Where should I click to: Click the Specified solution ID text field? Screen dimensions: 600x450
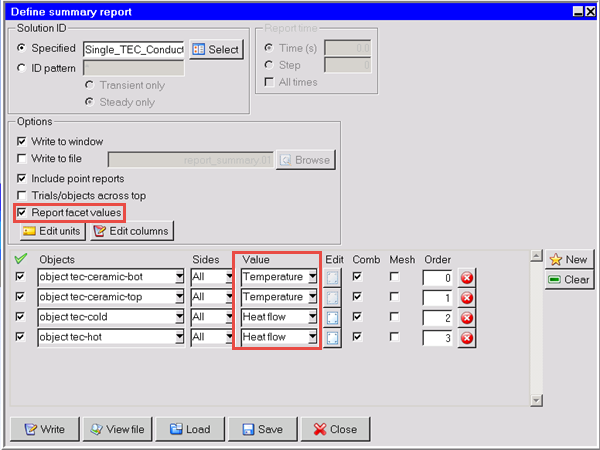coord(134,49)
